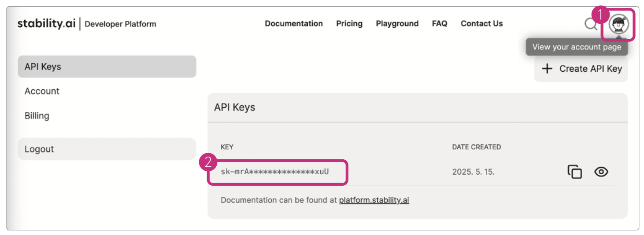Click the magnifying glass search icon

(x=591, y=24)
